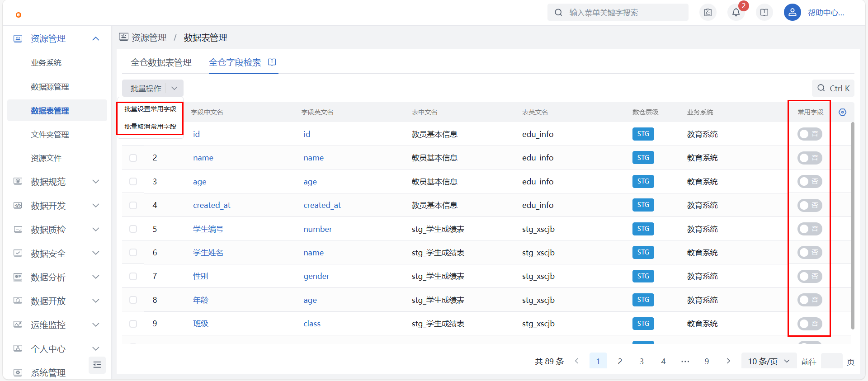
Task: Go to previous page arrow
Action: pos(576,361)
